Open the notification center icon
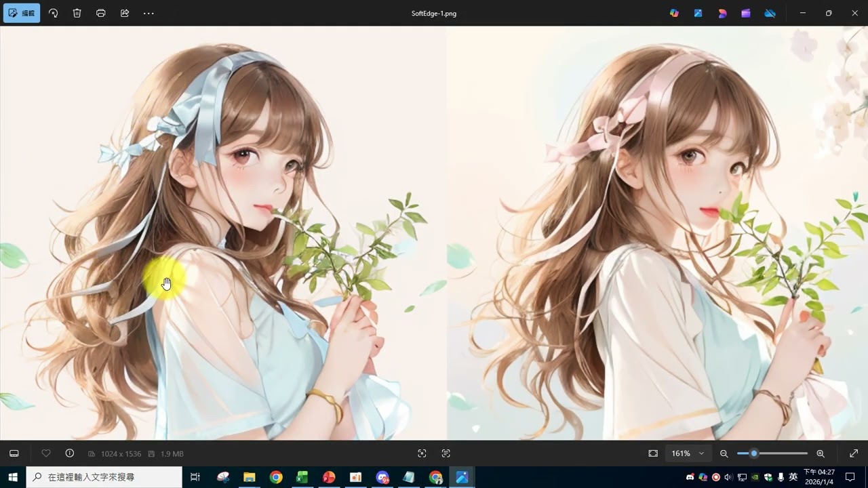 click(850, 477)
